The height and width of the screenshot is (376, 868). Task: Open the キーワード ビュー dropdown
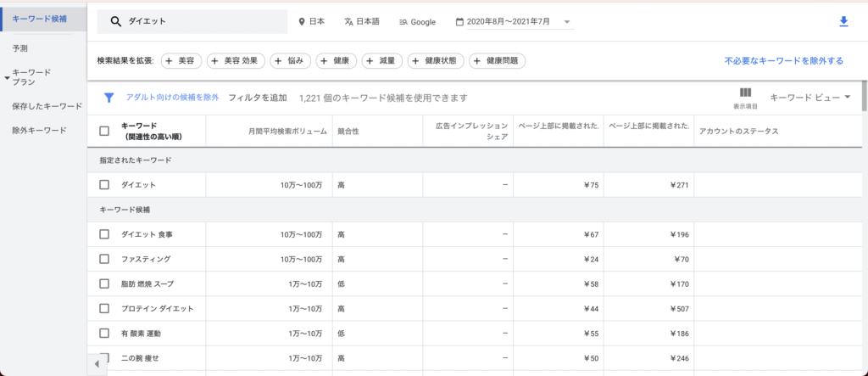click(810, 98)
